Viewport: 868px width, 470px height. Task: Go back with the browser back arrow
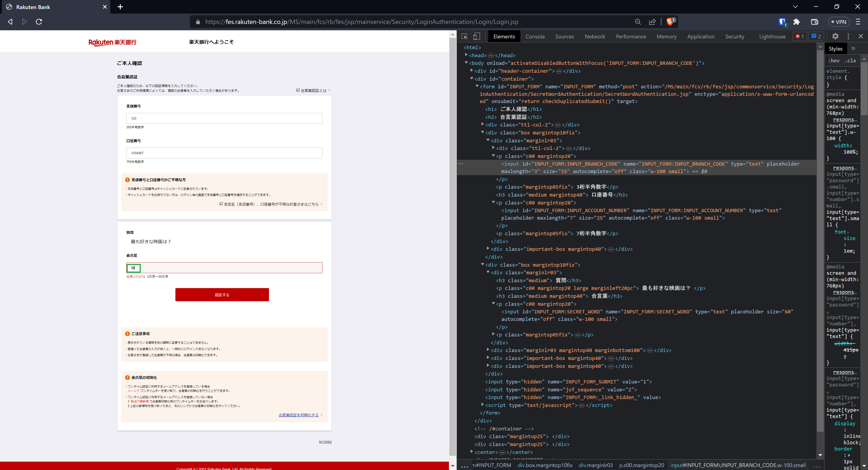tap(10, 22)
